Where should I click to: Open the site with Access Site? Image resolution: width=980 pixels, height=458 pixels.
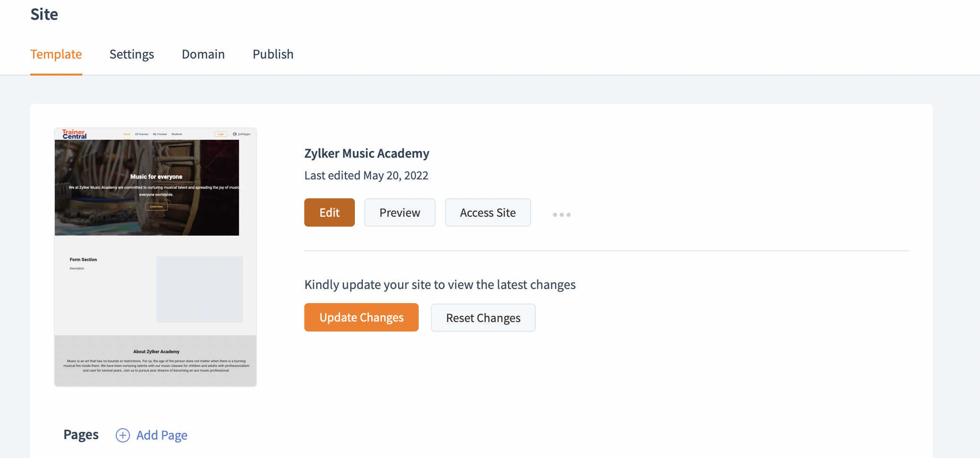coord(488,213)
